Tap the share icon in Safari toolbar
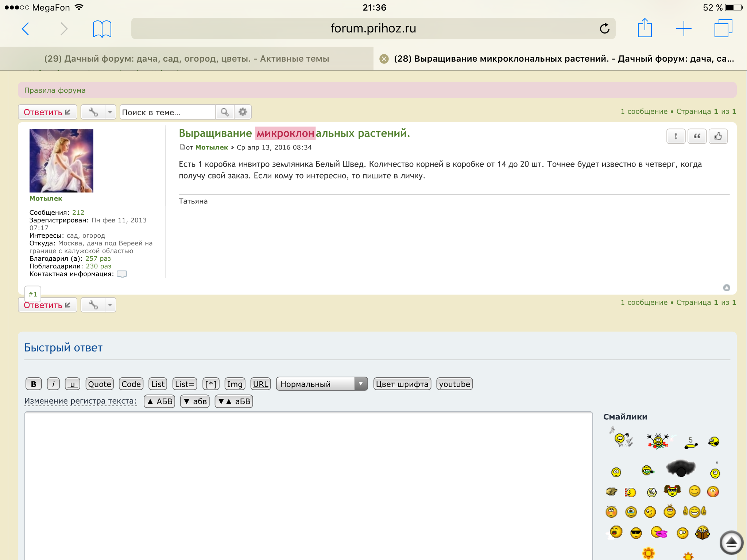 (645, 28)
